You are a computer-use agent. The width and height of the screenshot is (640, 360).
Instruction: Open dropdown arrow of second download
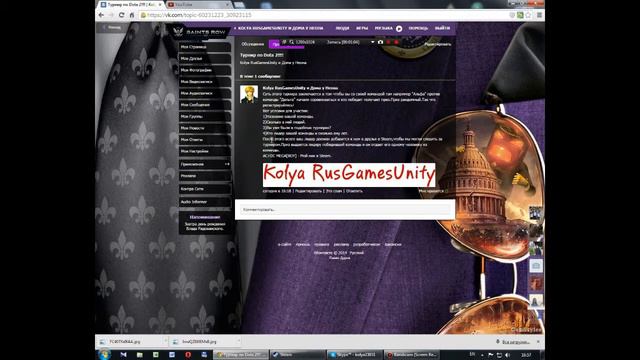tap(239, 340)
